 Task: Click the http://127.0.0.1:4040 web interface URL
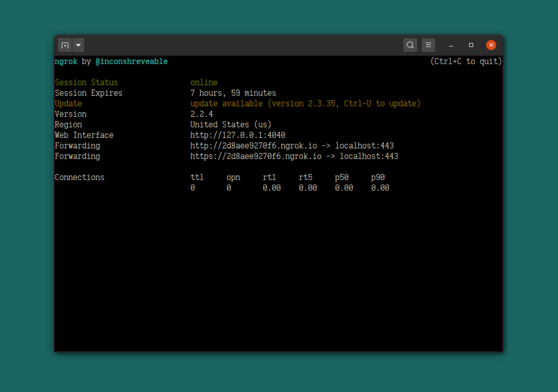(x=238, y=135)
